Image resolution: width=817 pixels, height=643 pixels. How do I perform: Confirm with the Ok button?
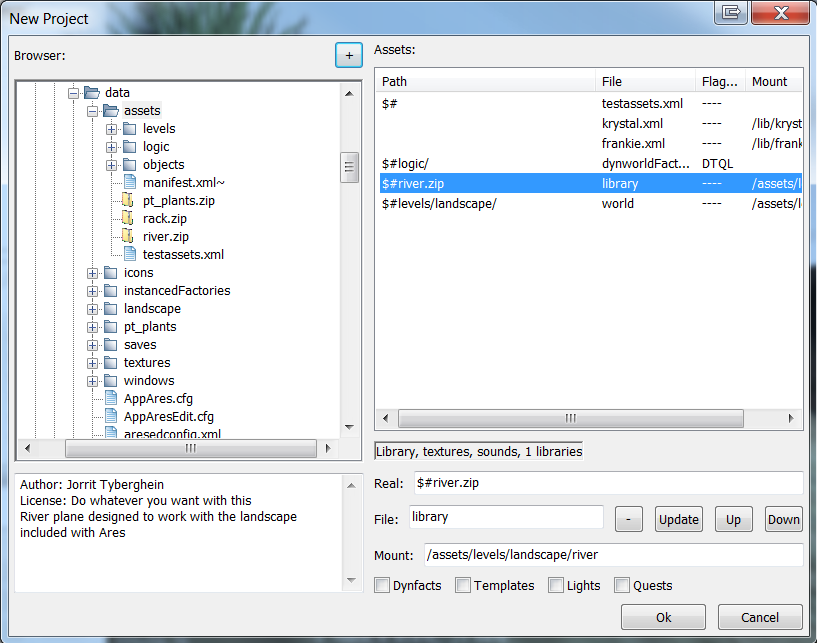[662, 617]
